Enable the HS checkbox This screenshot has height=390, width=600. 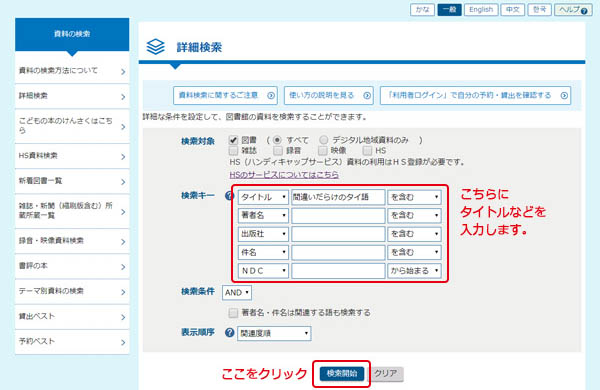[367, 150]
